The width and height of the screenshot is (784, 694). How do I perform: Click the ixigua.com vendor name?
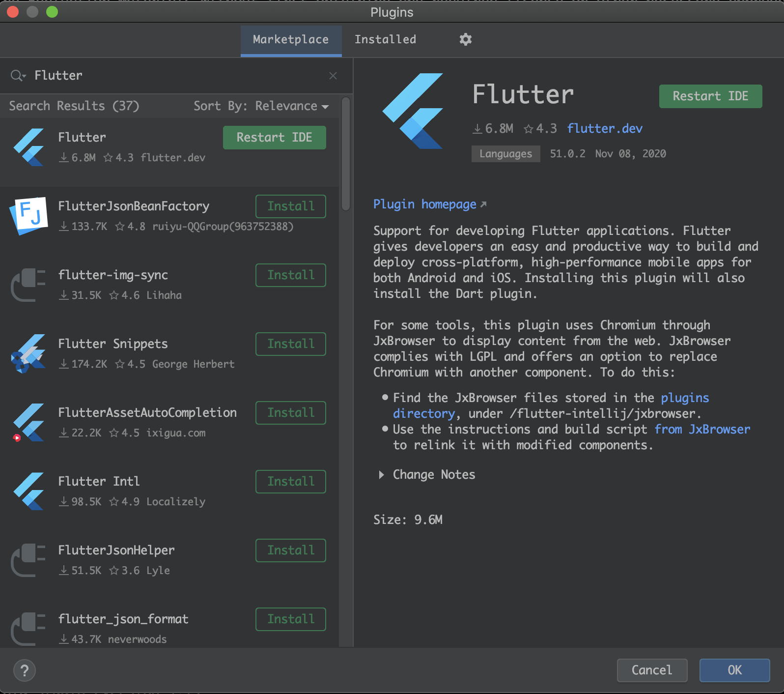(x=176, y=433)
